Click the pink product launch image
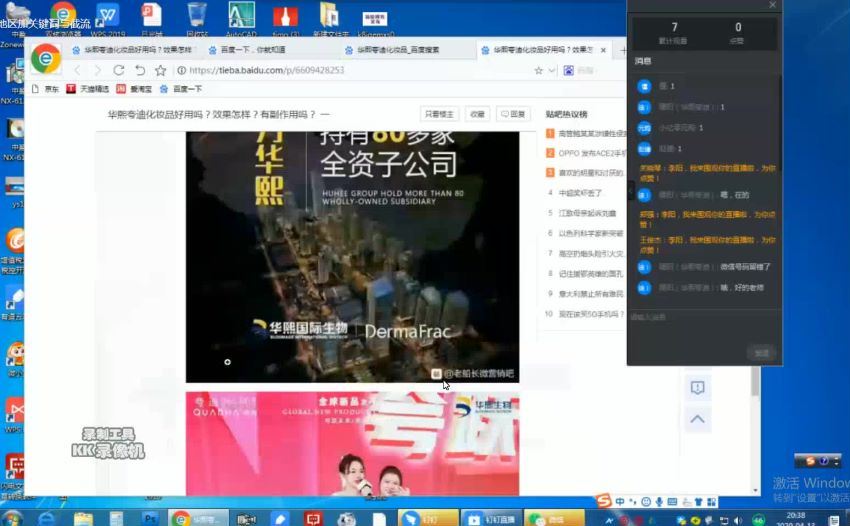 tap(352, 444)
